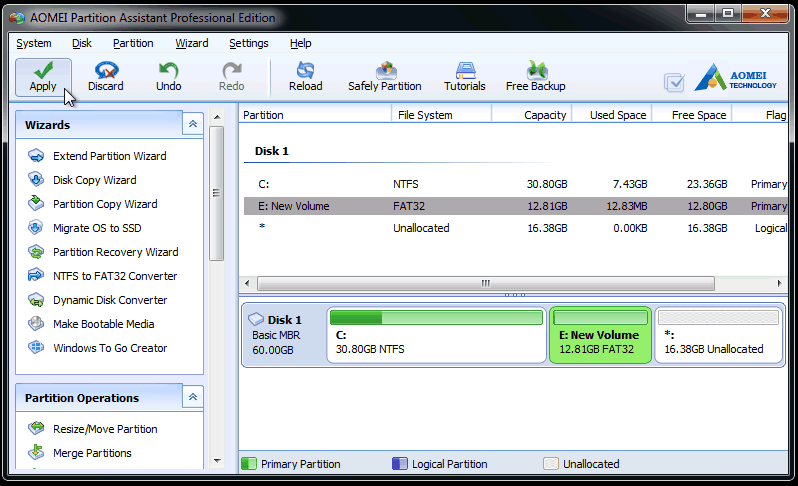Click the green Primary Partition legend swatch
The height and width of the screenshot is (486, 798).
[x=249, y=464]
